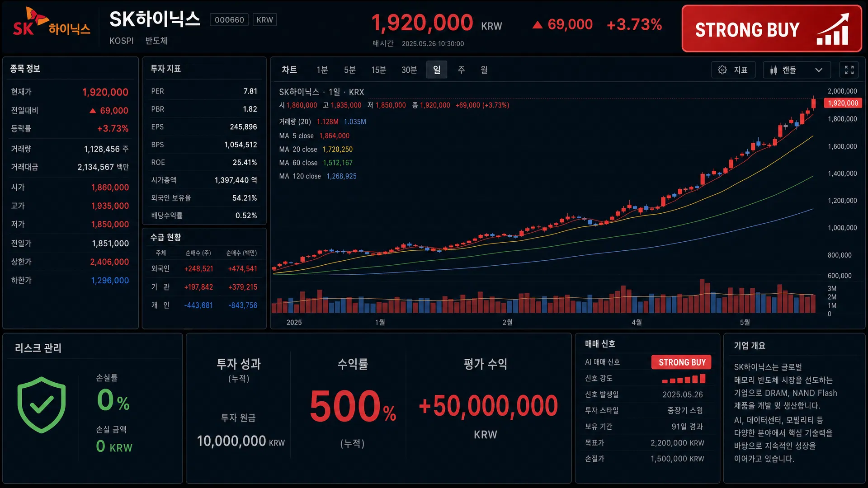
Task: Select the 일 daily timeframe tab
Action: 437,70
